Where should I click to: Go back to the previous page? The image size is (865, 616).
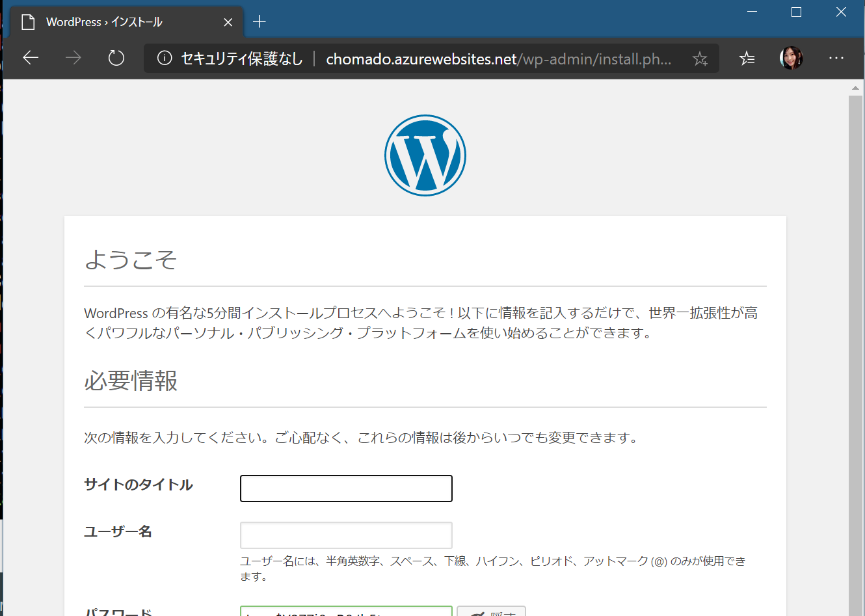pos(31,59)
